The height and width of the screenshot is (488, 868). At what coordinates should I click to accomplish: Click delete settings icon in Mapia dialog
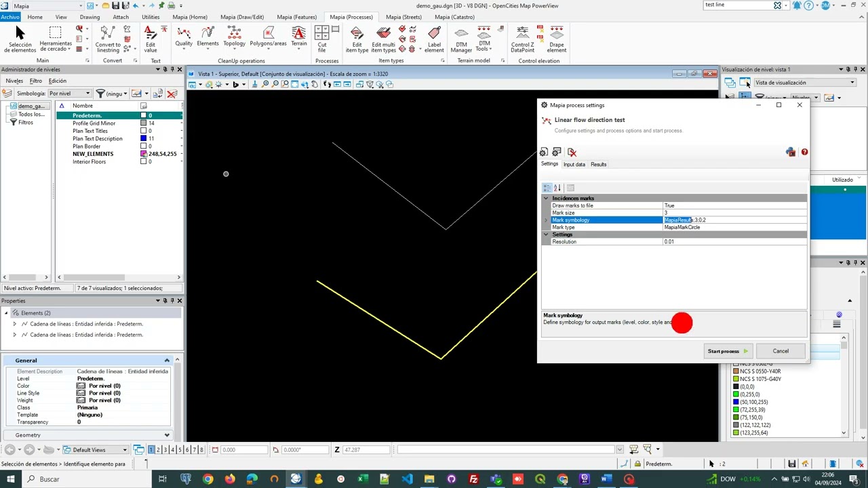pos(572,152)
